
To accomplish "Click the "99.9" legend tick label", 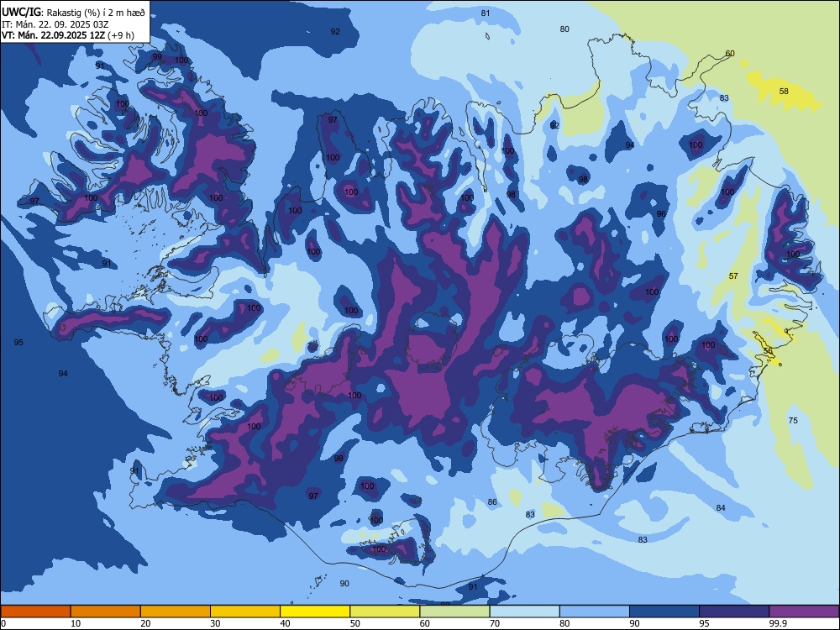I will [777, 623].
